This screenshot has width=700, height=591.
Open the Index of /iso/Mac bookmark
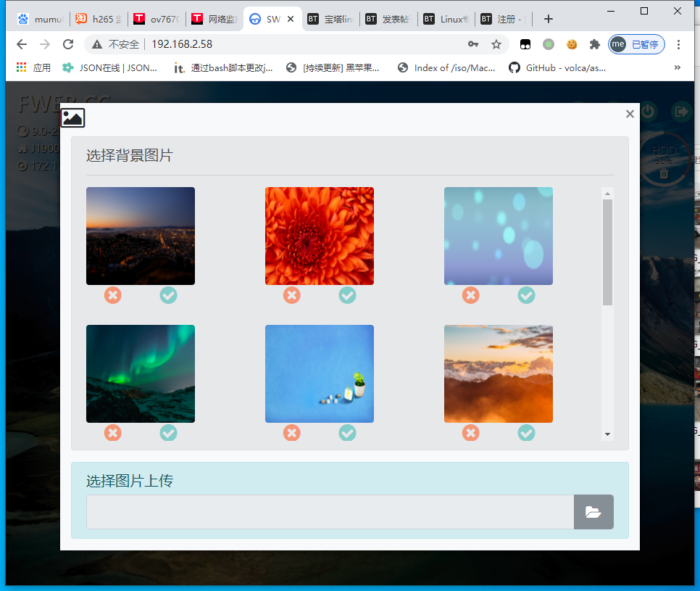click(446, 68)
